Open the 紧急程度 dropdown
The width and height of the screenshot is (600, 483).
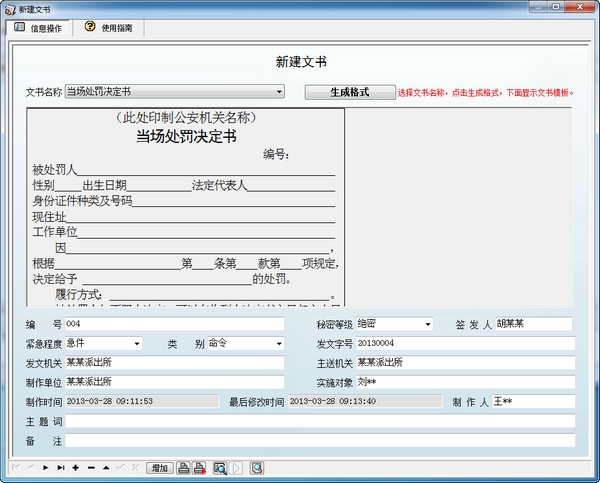(136, 344)
